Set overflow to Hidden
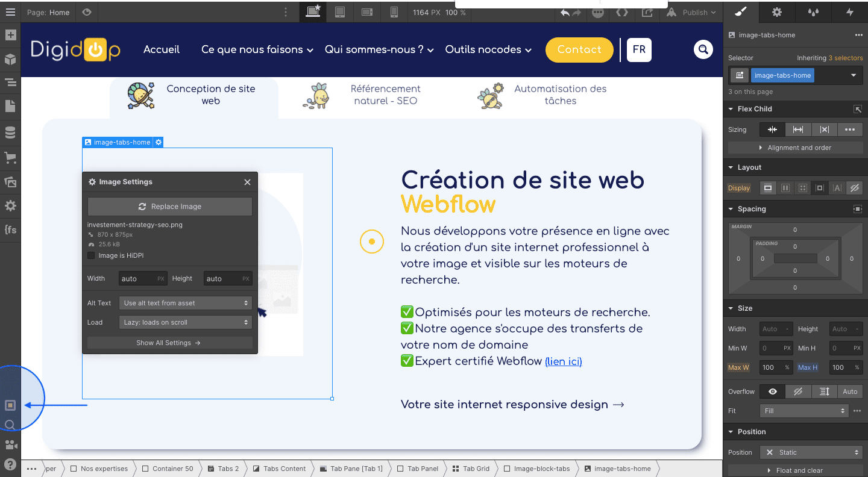This screenshot has width=868, height=477. coord(798,391)
